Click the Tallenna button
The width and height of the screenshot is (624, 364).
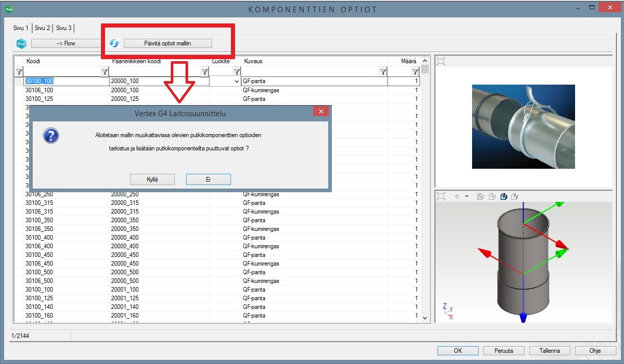point(549,351)
